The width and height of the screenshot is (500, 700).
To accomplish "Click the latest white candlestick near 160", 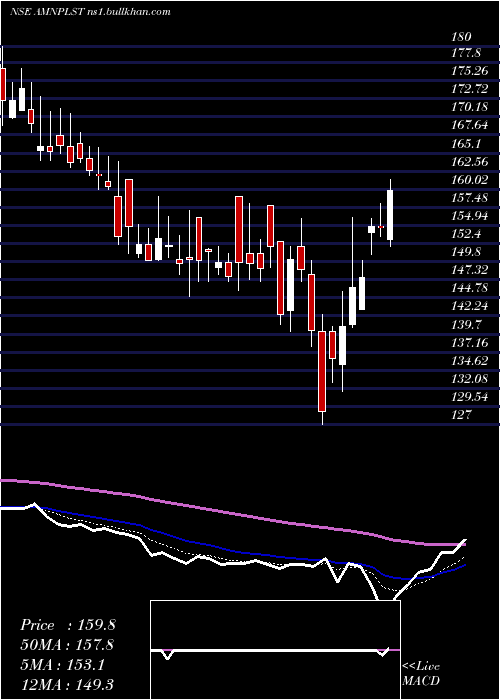I will (x=390, y=215).
